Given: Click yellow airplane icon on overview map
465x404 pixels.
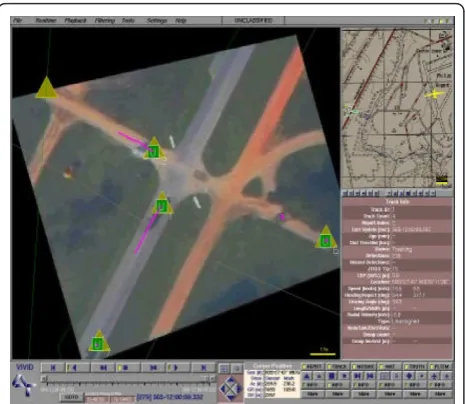Looking at the screenshot, I should coord(434,94).
